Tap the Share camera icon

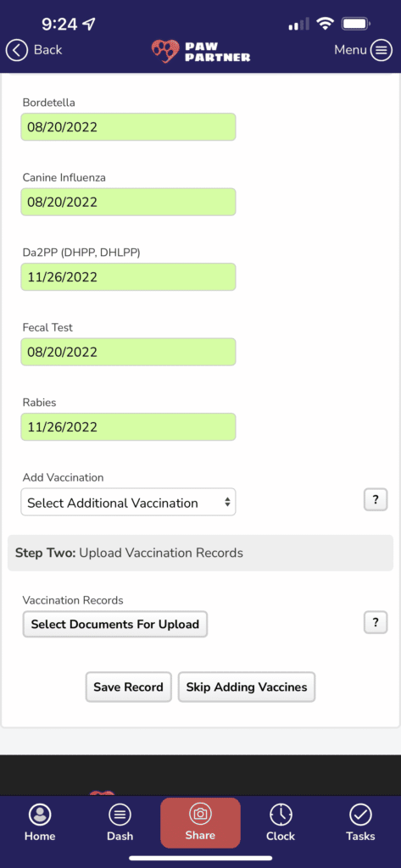coord(200,814)
